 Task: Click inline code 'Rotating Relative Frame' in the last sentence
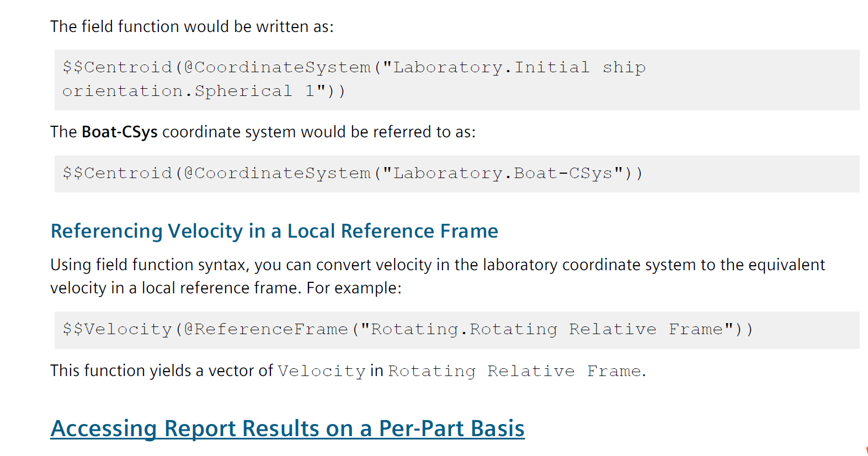click(x=514, y=371)
